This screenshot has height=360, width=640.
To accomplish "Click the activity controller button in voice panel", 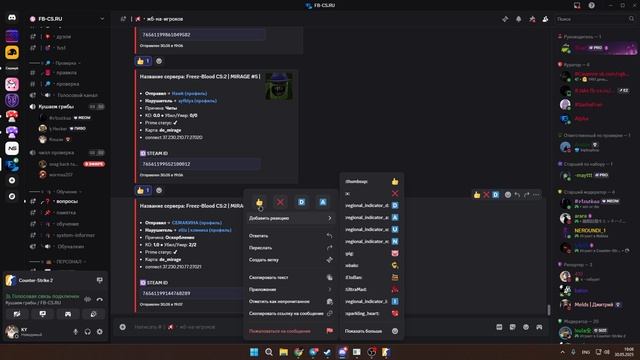I will coord(68,314).
